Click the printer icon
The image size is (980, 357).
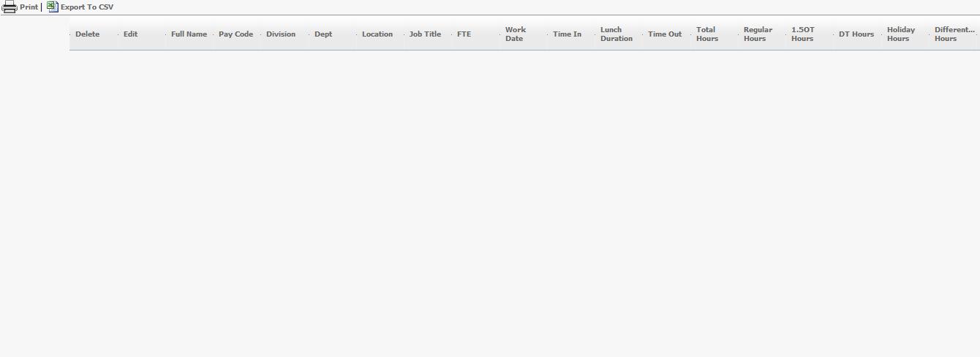pos(10,7)
